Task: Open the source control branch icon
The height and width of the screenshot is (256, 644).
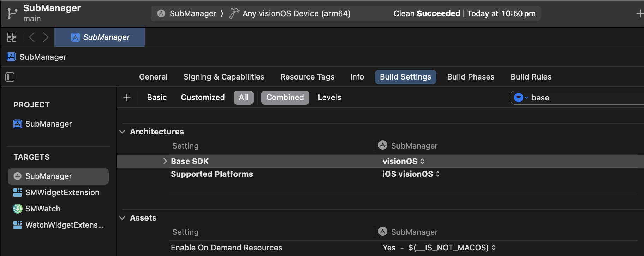Action: pyautogui.click(x=12, y=13)
